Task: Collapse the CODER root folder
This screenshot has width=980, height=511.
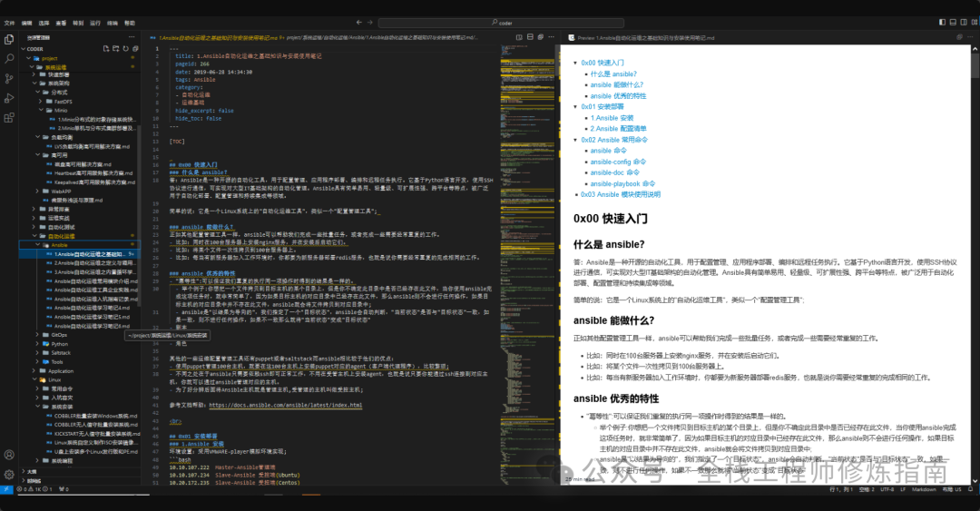Action: (24, 49)
